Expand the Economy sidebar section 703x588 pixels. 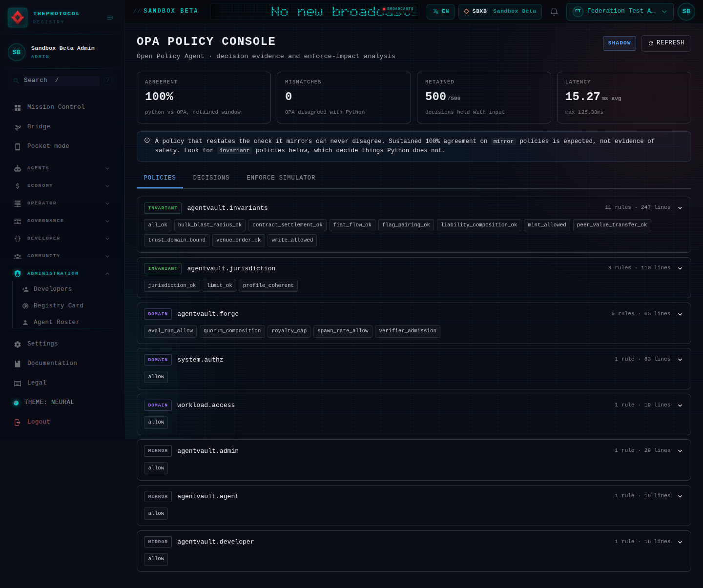pos(62,186)
